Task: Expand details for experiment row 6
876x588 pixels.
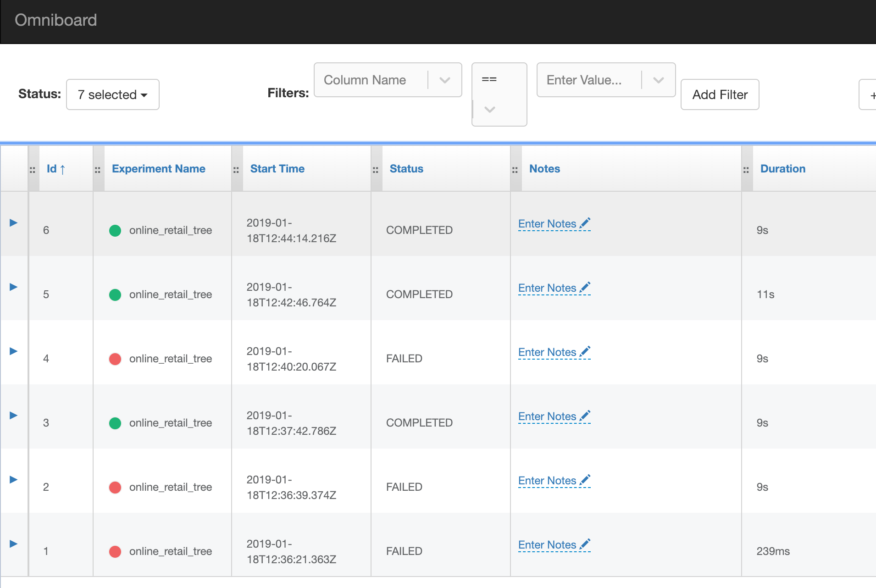Action: [x=14, y=223]
